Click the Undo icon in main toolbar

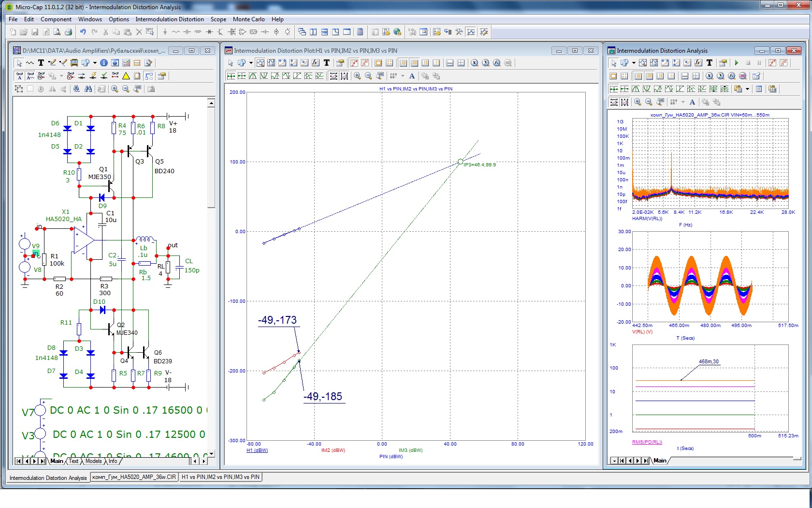click(x=83, y=32)
